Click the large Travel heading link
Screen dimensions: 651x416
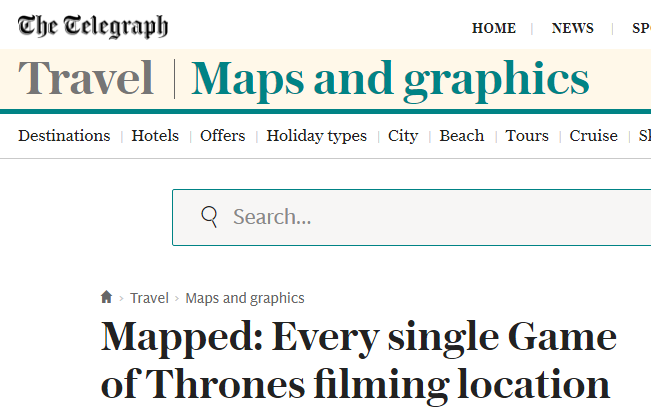pyautogui.click(x=86, y=78)
